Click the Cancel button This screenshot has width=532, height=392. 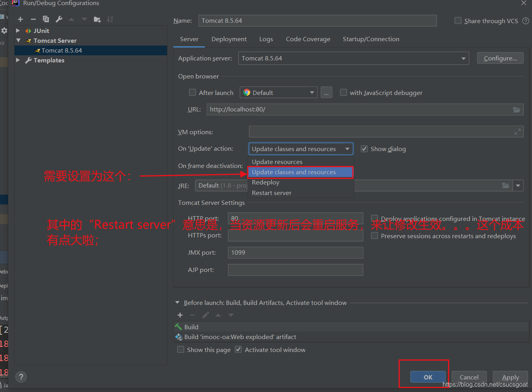pos(469,377)
